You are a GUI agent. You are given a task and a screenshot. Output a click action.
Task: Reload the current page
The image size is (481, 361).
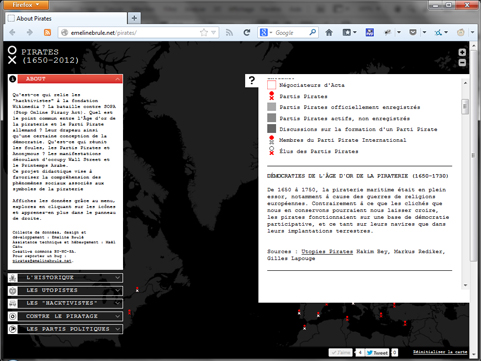tap(247, 32)
